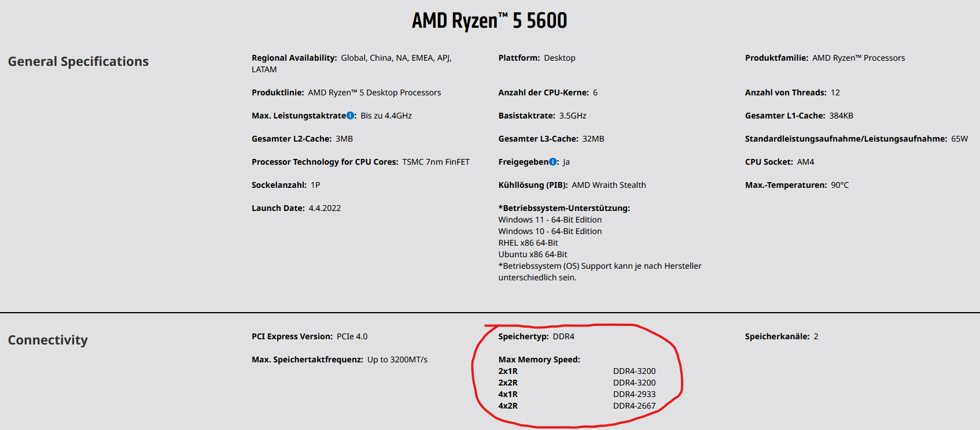
Task: Select the DDR4-2933 speed value
Action: 634,394
